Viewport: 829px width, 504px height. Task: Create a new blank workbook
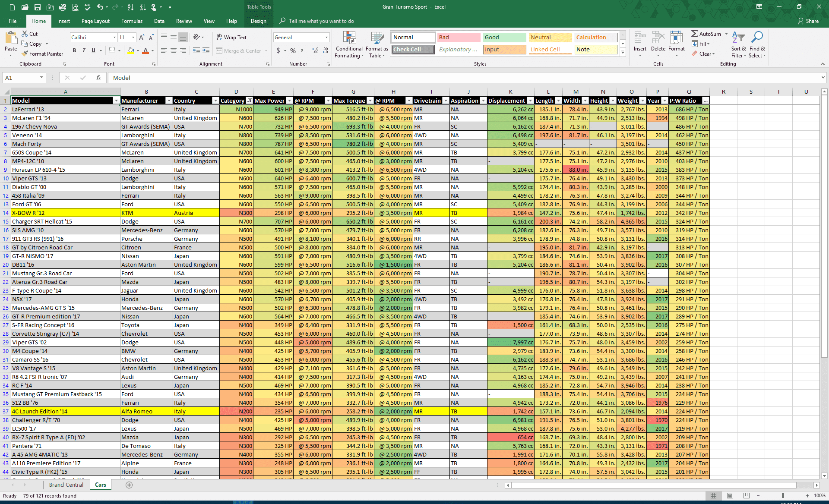(12, 7)
